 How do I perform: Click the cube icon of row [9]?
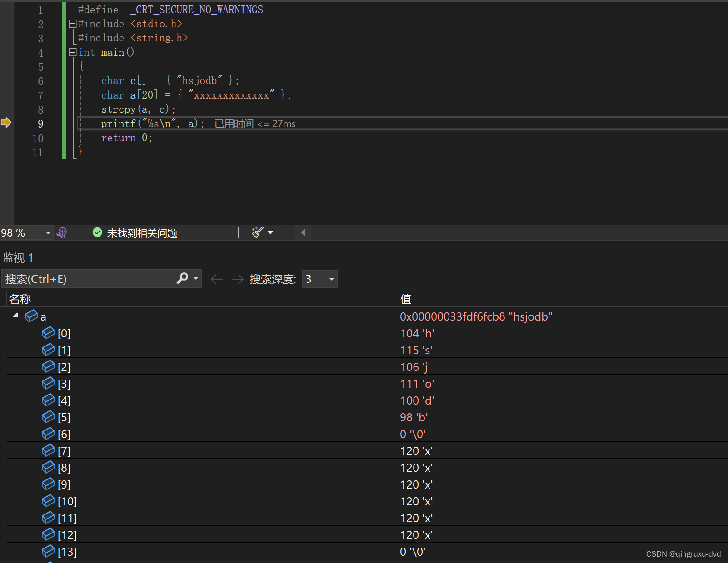pyautogui.click(x=48, y=484)
